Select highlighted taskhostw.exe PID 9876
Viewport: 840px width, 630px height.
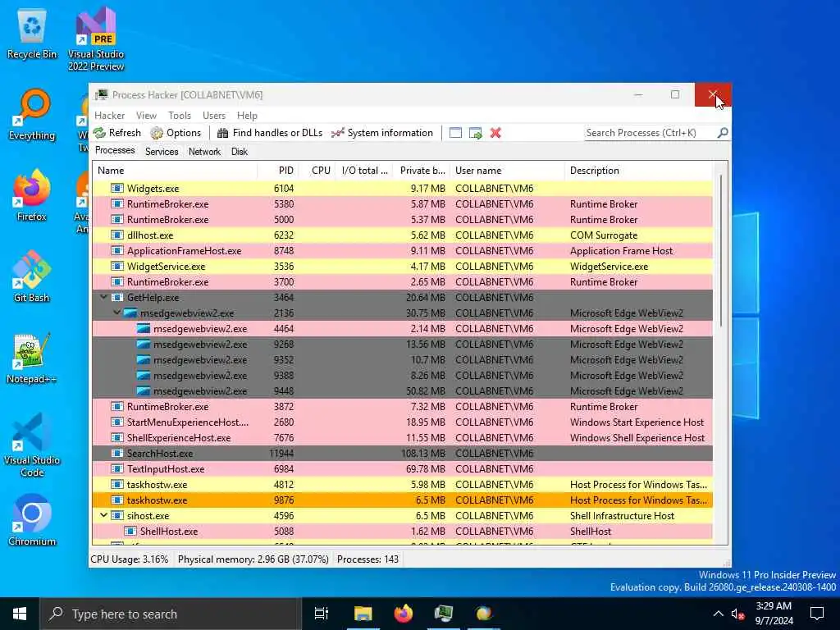coord(402,500)
